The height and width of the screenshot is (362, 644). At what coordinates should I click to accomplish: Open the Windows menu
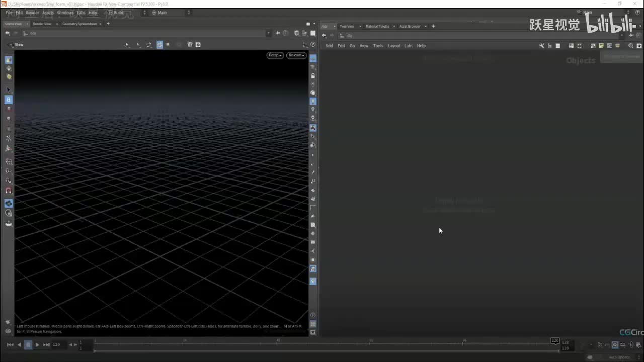point(65,13)
